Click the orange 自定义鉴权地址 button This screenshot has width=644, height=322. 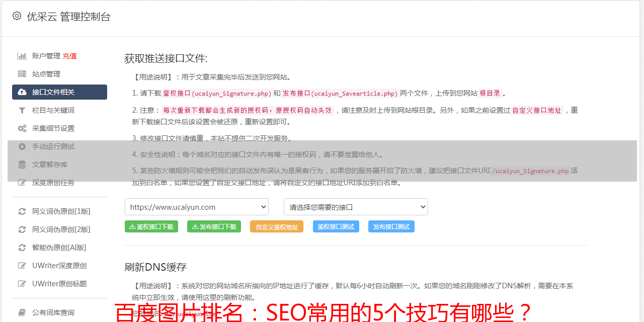[277, 226]
